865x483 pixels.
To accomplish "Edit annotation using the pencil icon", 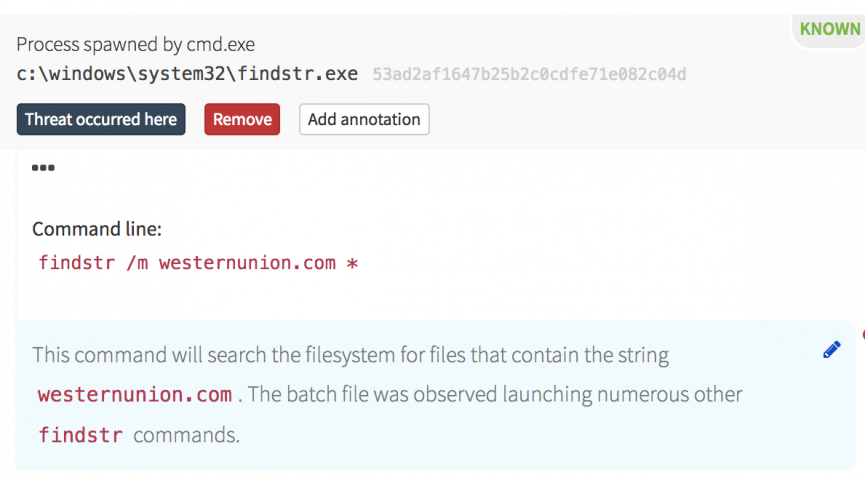I will tap(831, 350).
